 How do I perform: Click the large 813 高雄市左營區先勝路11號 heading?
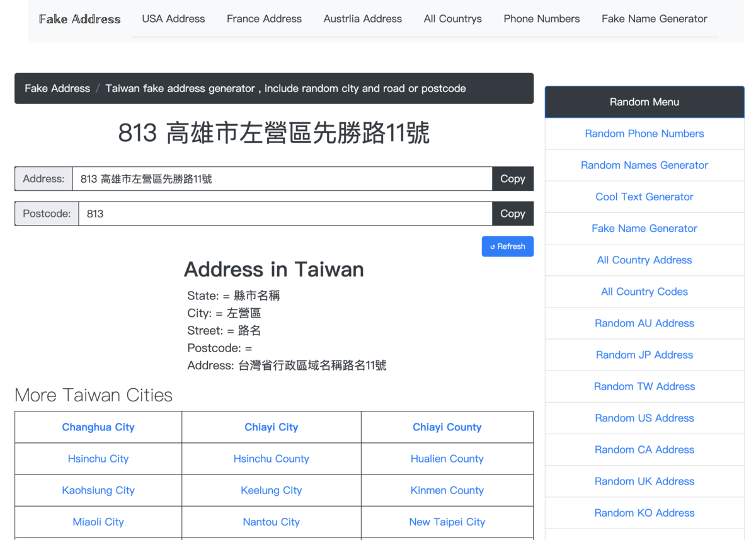(x=274, y=133)
